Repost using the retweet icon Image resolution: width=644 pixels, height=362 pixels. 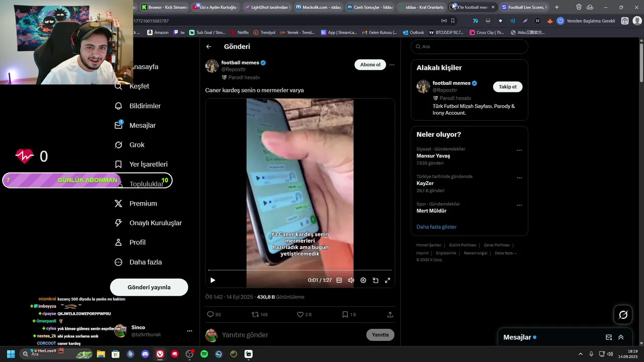point(255,314)
